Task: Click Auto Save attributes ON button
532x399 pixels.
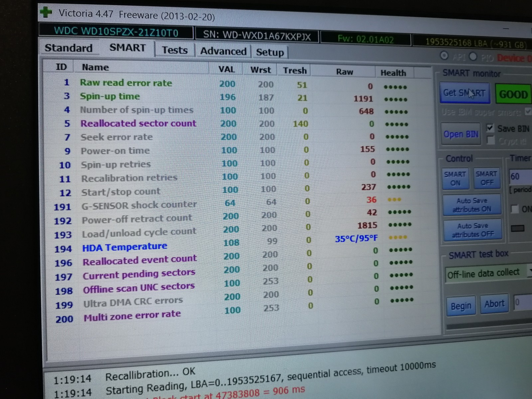Action: coord(471,205)
